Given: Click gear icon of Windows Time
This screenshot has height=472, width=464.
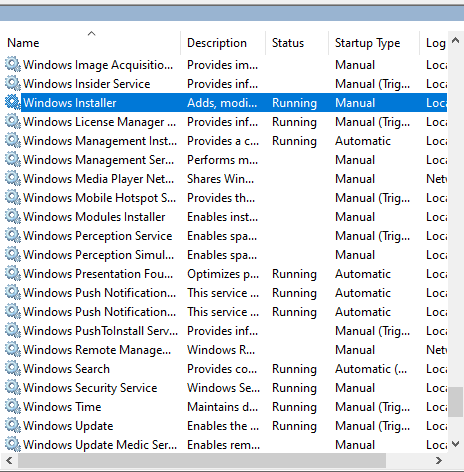Looking at the screenshot, I should click(x=13, y=406).
